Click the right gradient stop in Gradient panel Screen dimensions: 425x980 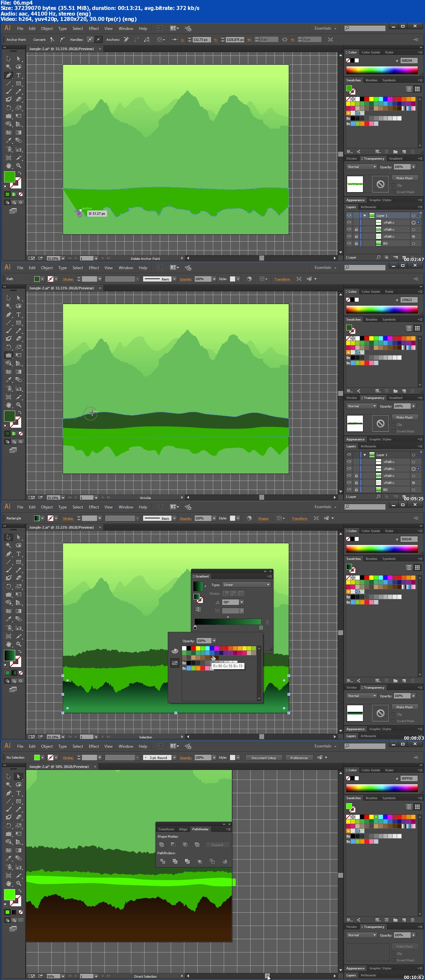click(261, 627)
